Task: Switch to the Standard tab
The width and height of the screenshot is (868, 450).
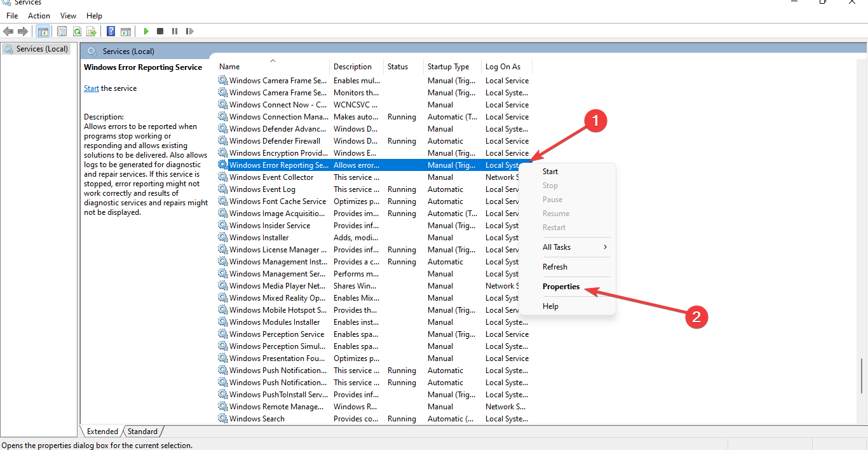Action: coord(142,432)
